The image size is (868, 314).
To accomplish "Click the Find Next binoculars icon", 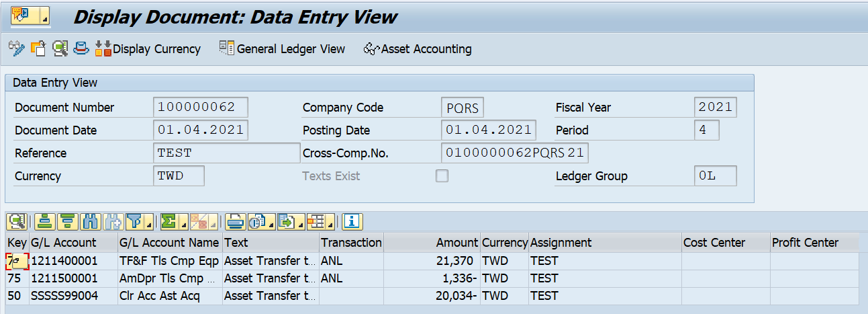I will (113, 221).
